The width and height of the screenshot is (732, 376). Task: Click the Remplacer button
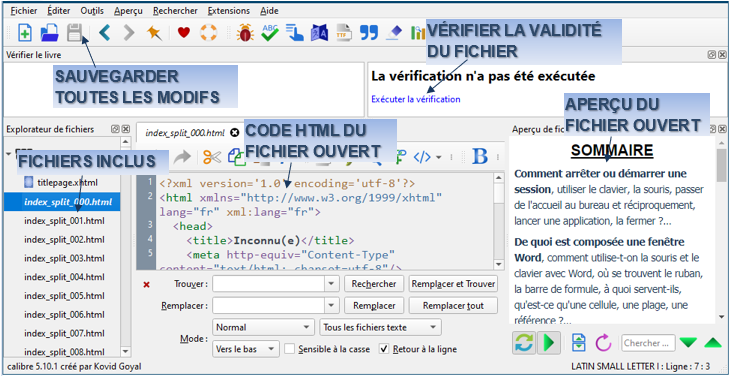coord(374,305)
